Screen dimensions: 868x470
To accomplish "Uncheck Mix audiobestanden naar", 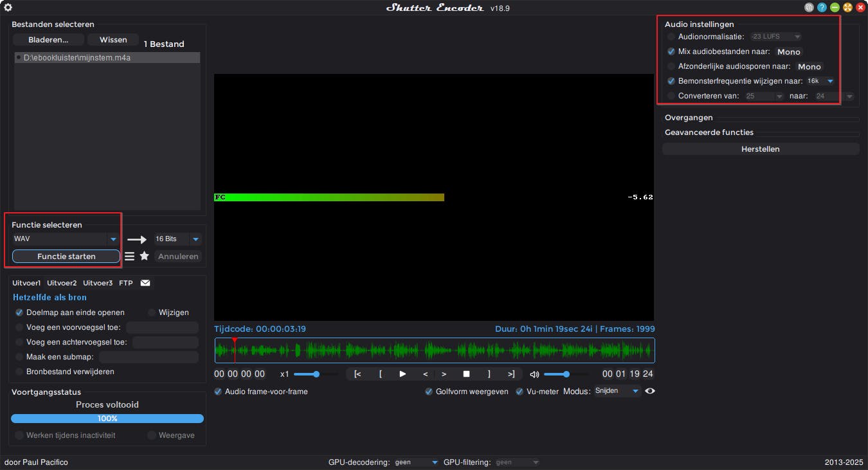I will point(671,51).
